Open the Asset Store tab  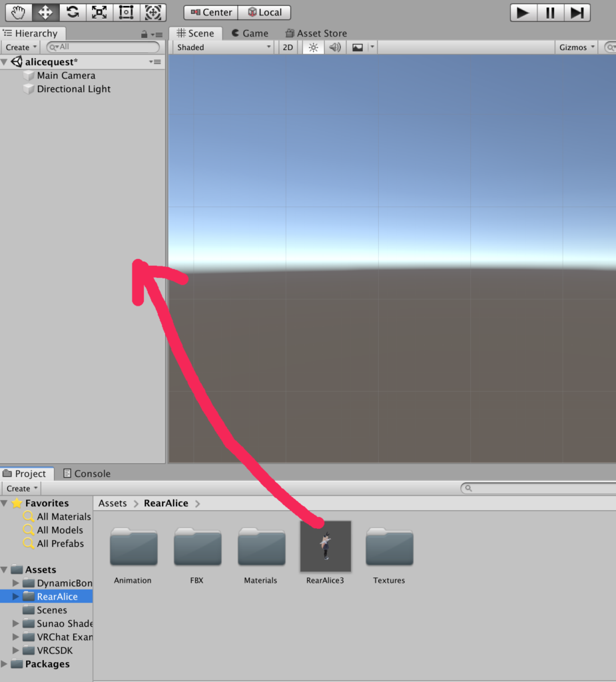316,33
